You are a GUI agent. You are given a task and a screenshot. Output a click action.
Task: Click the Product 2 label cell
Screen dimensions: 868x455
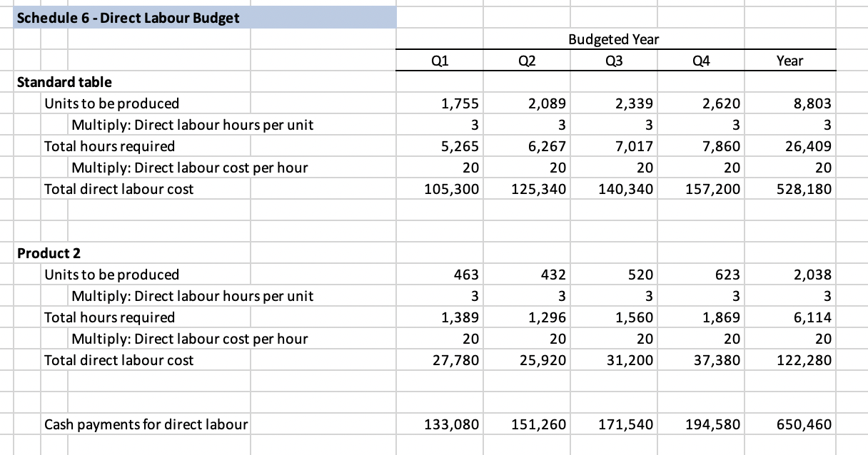48,253
